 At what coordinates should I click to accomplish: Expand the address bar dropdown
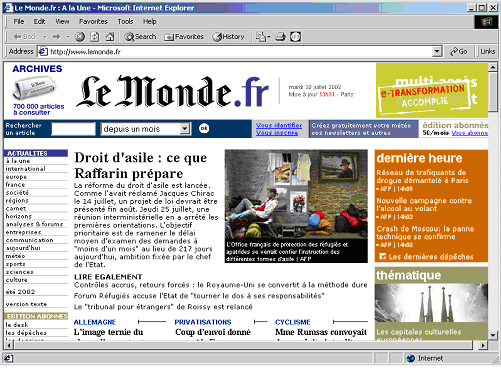tap(437, 52)
